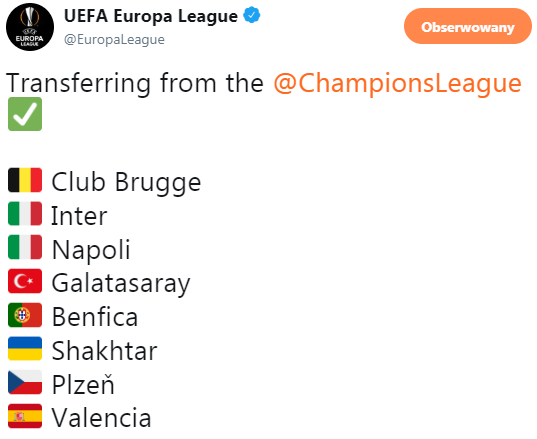Viewport: 537px width, 439px height.
Task: Click the Turkey flag beside Galatasaray
Action: 25,281
